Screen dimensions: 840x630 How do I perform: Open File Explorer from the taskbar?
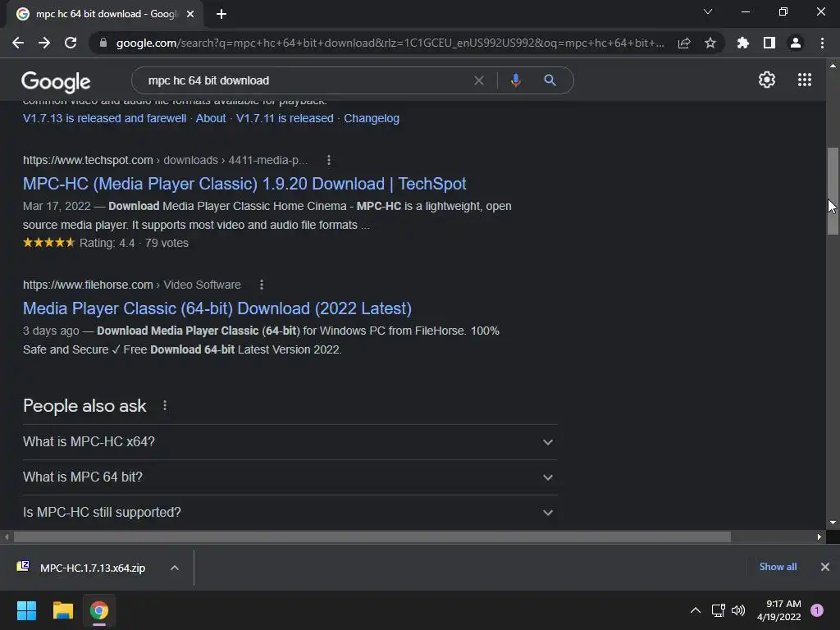(x=62, y=610)
